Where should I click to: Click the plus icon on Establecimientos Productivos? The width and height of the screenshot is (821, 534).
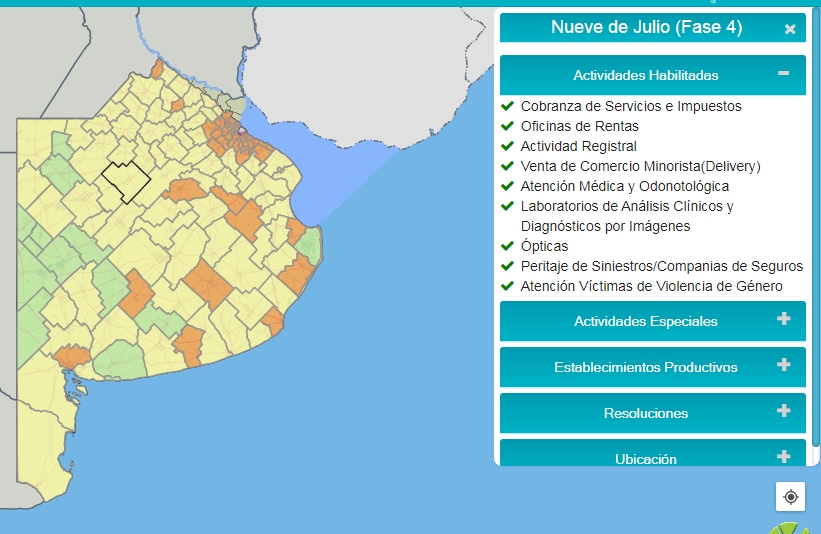point(783,365)
